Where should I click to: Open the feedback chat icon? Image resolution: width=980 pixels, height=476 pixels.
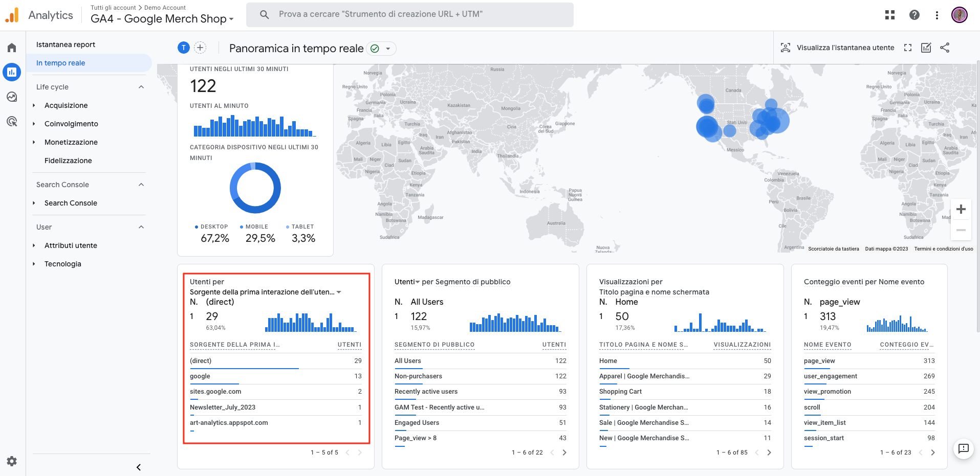click(964, 449)
